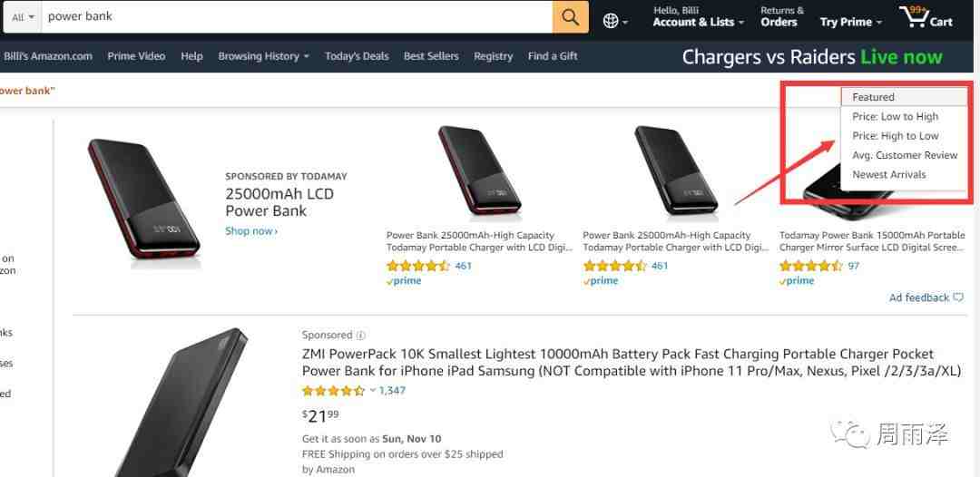Click the orange search magnifier button
Screen dimensions: 980x477
pyautogui.click(x=570, y=16)
